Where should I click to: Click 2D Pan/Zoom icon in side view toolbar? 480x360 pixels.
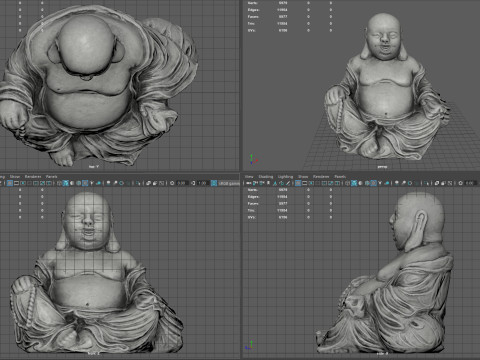point(282,183)
